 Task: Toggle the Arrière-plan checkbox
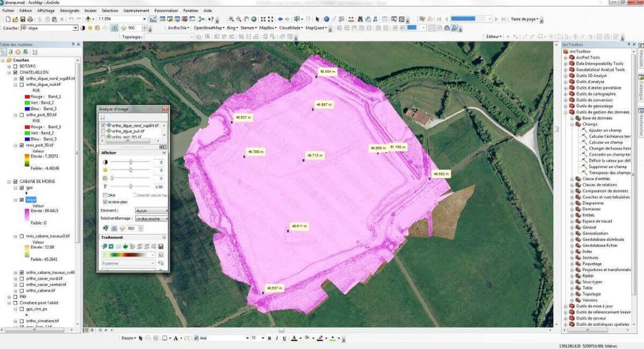(105, 202)
